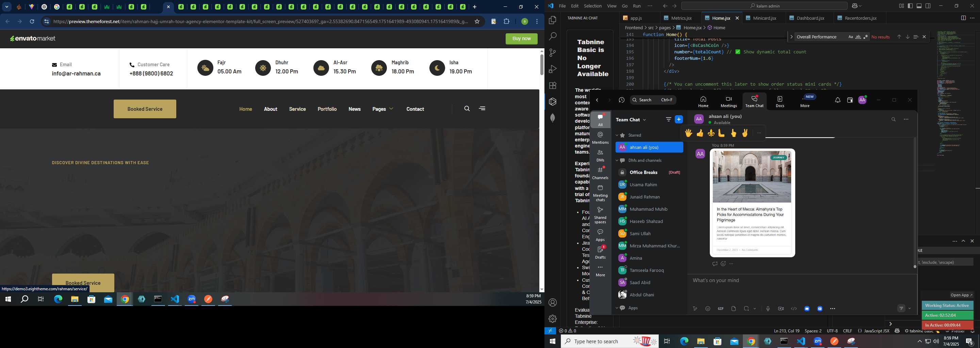Viewport: 980px width, 348px height.
Task: Open Tabnine icon in VS Code activity bar
Action: pos(552,102)
